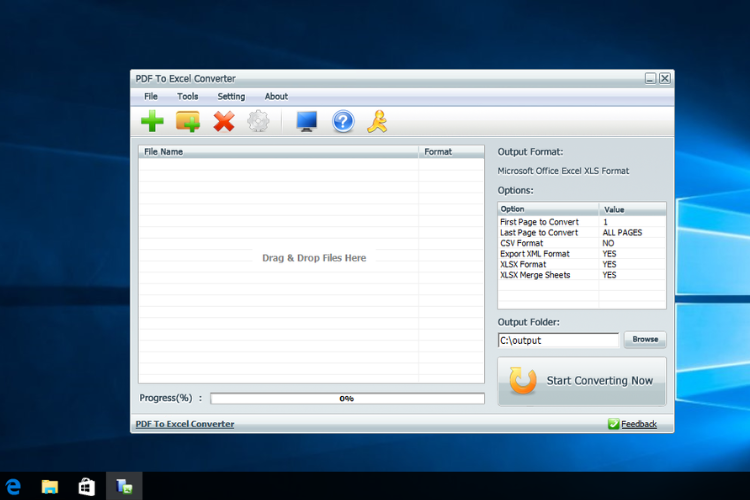Minimize the converter window
750x500 pixels.
[x=650, y=78]
